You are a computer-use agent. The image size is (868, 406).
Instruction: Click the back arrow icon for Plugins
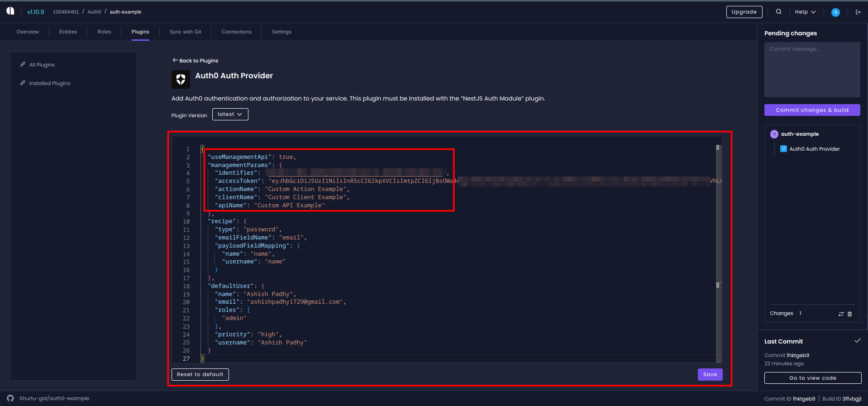tap(175, 60)
